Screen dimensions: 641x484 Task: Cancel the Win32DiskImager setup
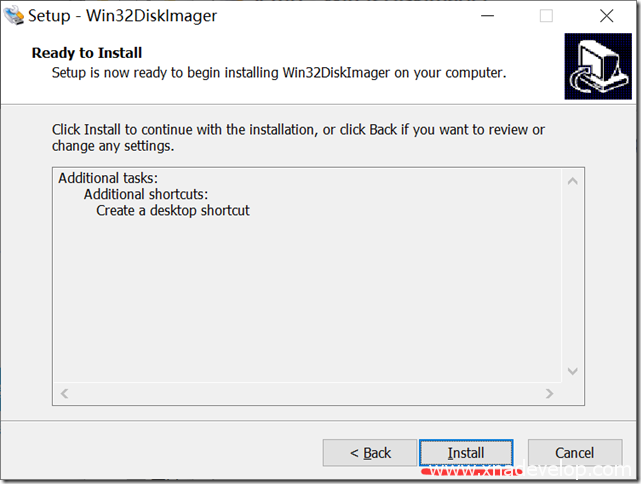coord(574,453)
